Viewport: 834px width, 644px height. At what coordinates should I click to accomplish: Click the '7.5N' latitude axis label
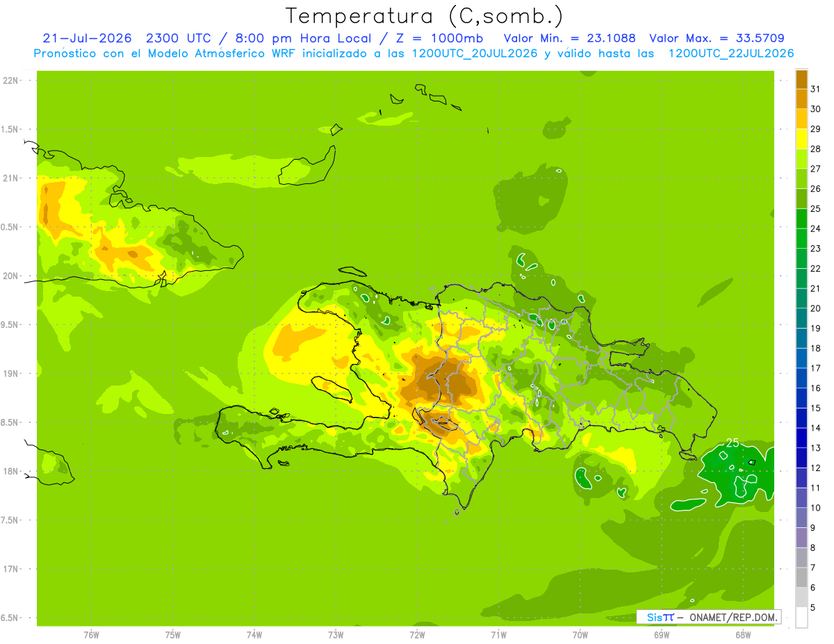point(10,520)
